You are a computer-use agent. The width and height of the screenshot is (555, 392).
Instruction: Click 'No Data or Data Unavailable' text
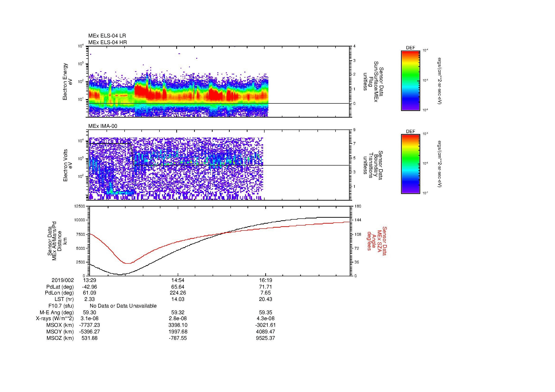coord(123,306)
